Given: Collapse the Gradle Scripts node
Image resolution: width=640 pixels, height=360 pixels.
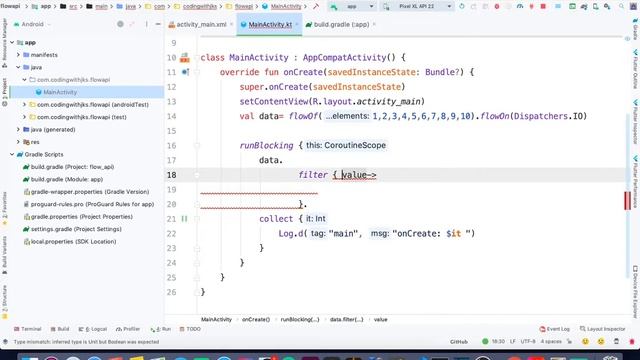Looking at the screenshot, I should [12, 154].
